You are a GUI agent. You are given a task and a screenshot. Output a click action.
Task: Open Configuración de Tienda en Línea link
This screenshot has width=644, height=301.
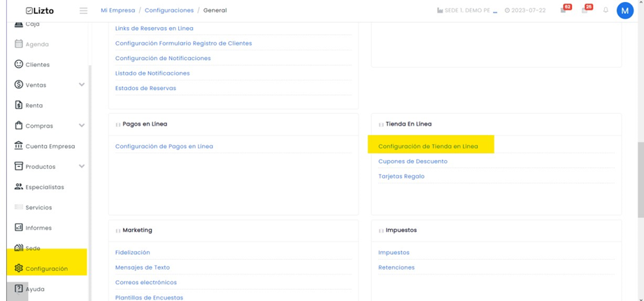tap(428, 147)
